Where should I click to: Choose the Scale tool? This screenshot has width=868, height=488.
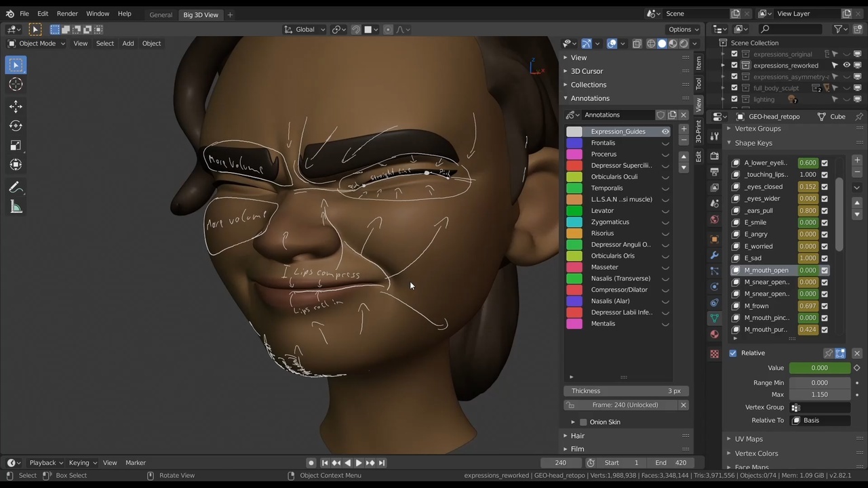16,146
